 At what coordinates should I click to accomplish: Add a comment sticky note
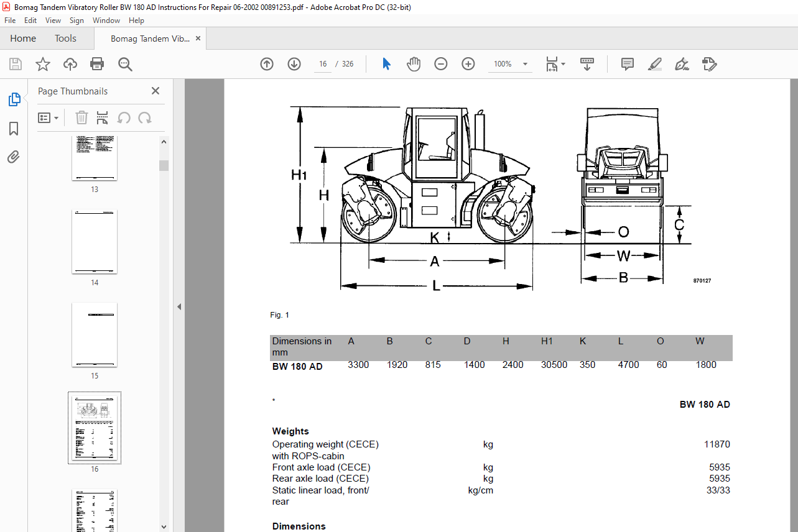click(x=628, y=64)
